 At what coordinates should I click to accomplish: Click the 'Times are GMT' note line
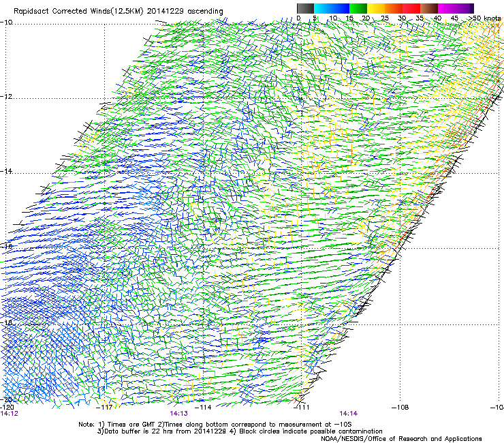(x=215, y=425)
